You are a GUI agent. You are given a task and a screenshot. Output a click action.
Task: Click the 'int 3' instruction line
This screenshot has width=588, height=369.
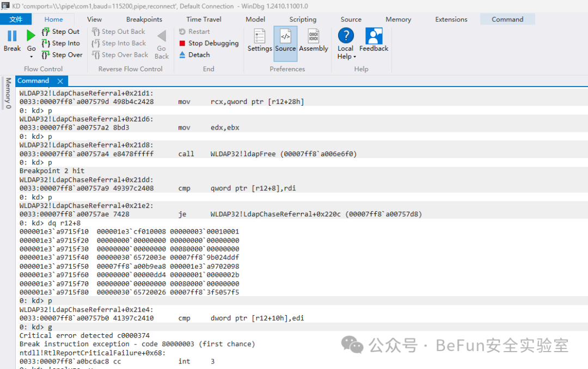coord(117,361)
